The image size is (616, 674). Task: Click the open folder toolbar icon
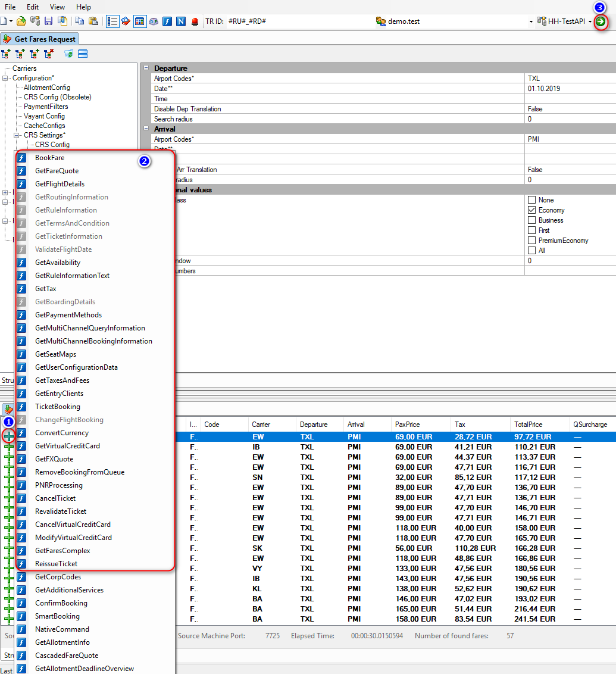[21, 21]
